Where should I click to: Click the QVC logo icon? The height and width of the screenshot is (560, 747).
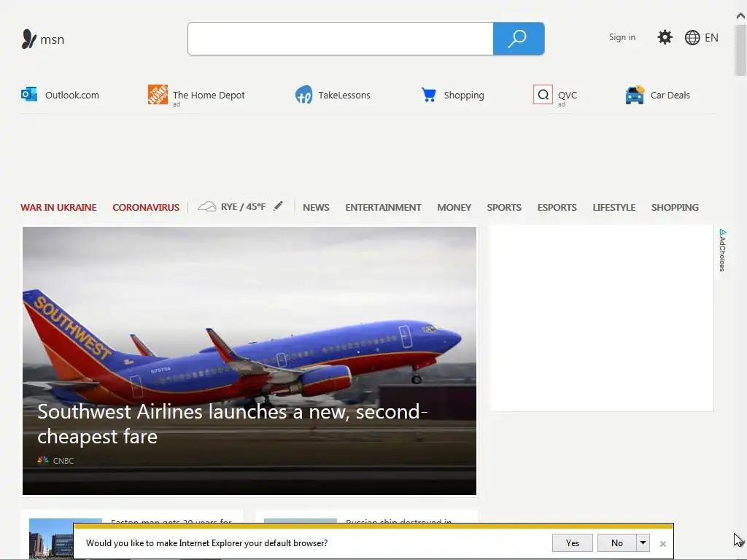click(543, 95)
